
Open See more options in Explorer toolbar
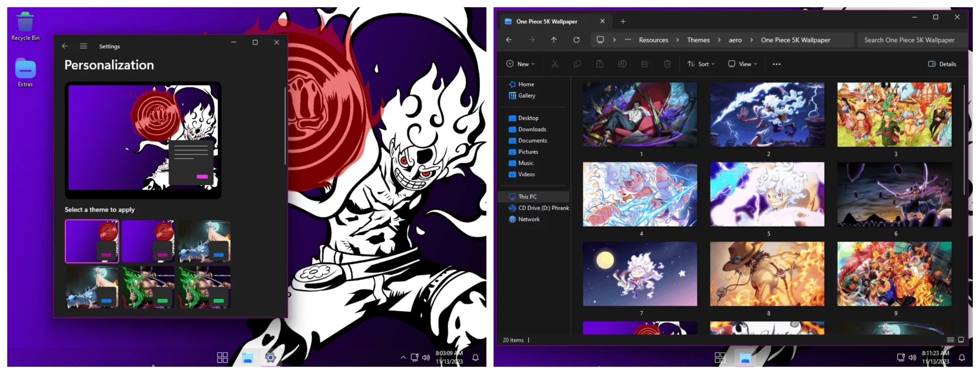click(x=776, y=64)
